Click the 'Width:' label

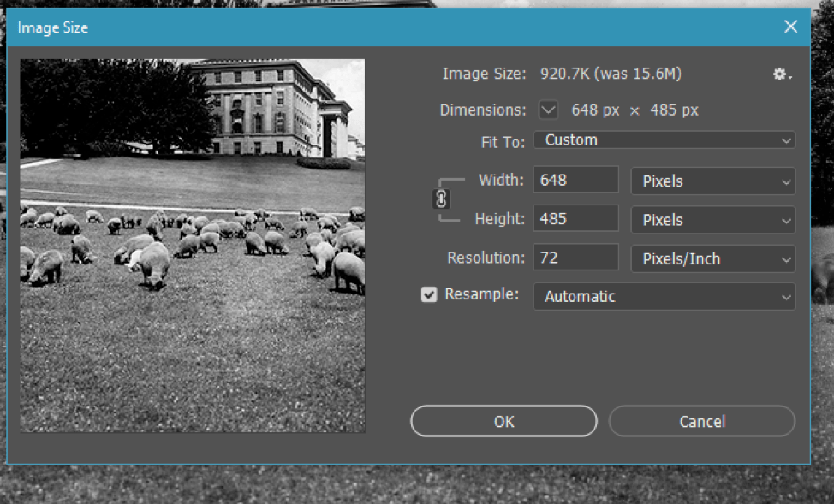point(501,181)
